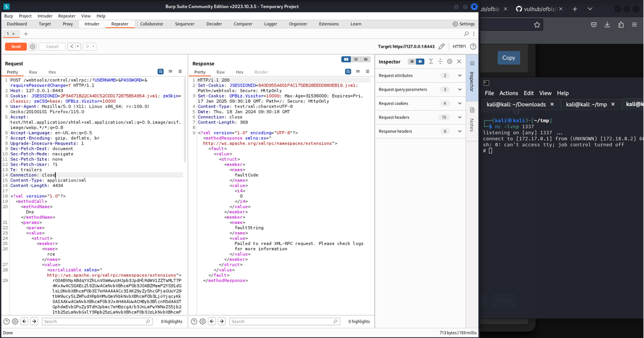Open search settings gear below the Request pane

point(15,321)
